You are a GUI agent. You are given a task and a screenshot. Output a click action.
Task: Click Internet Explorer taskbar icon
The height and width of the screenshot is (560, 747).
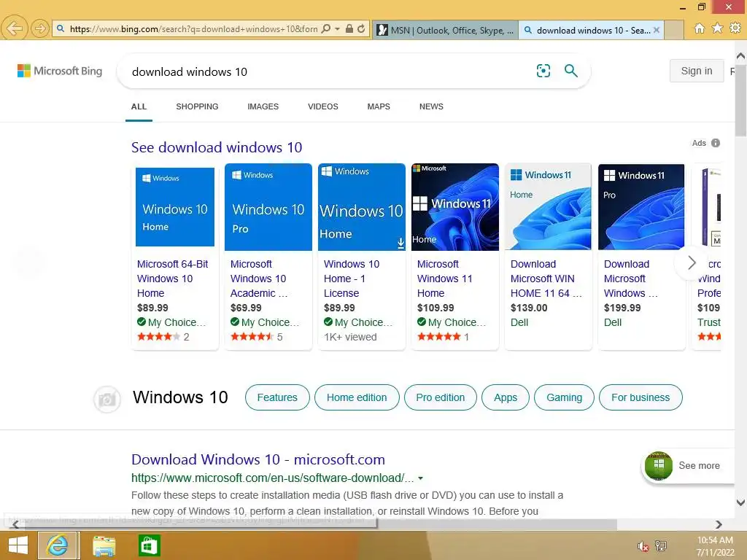point(57,545)
